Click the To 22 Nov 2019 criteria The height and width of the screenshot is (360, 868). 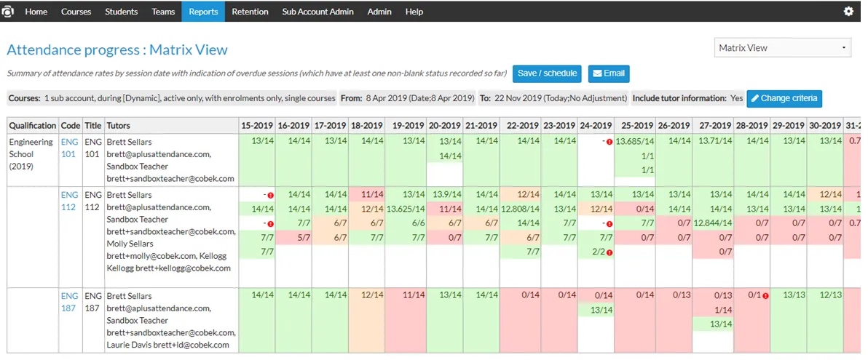click(553, 98)
